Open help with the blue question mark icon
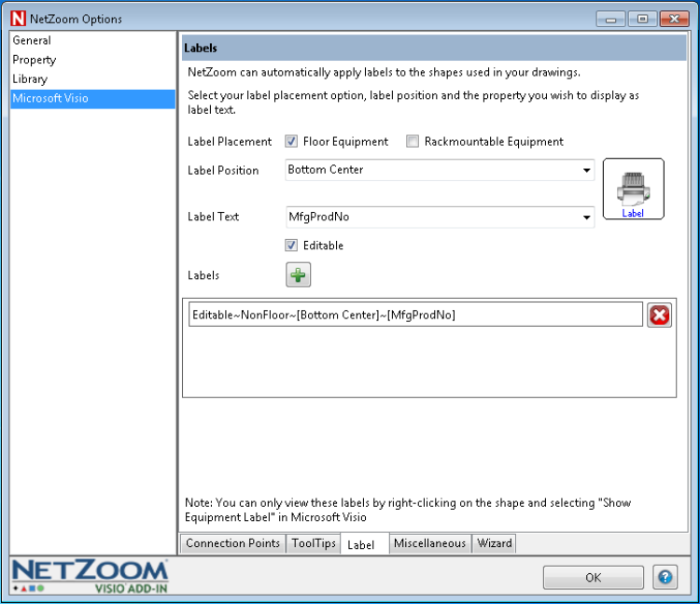This screenshot has height=604, width=700. pyautogui.click(x=665, y=577)
